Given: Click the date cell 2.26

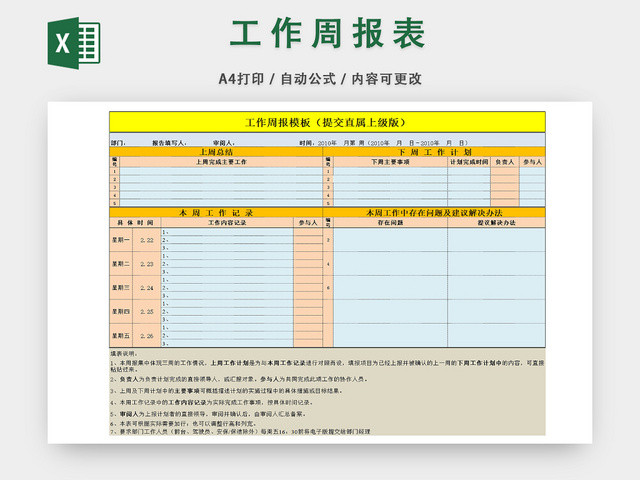Looking at the screenshot, I should coord(147,336).
